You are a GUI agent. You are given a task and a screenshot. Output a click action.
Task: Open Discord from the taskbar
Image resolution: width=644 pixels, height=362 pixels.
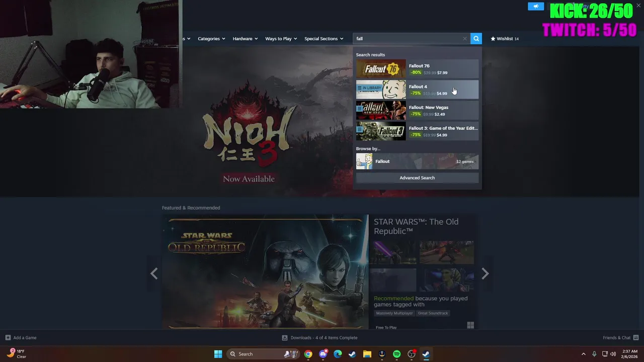(323, 354)
